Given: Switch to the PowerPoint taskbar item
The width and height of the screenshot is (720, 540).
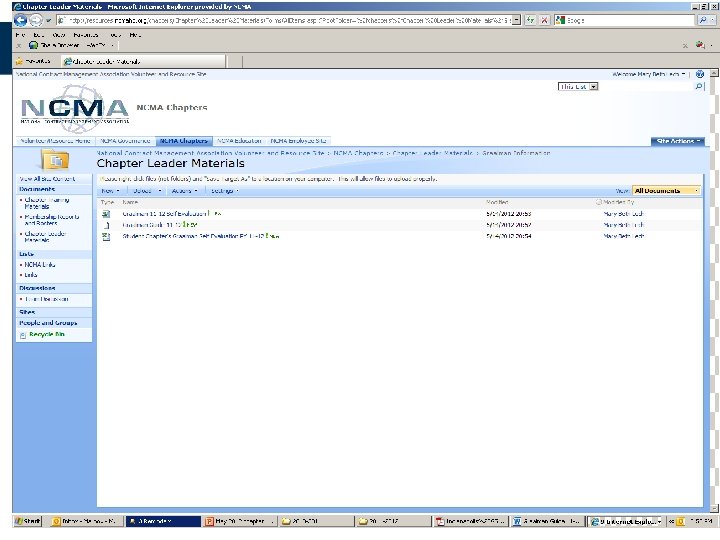Looking at the screenshot, I should pos(239,521).
